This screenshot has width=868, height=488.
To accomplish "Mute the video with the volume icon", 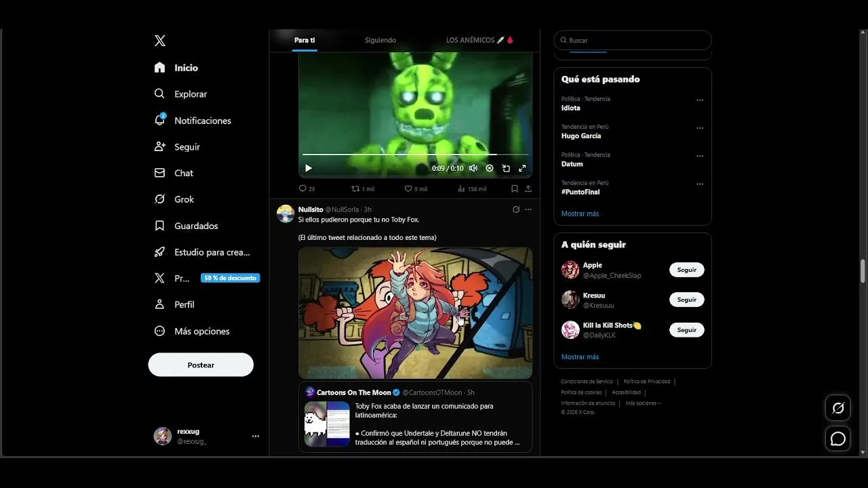I will (473, 168).
